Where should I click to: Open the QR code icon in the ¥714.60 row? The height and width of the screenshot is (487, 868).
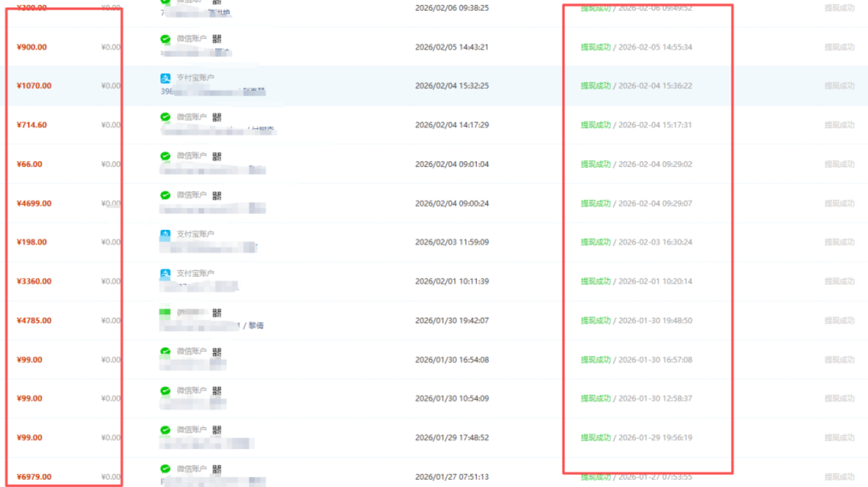[x=217, y=117]
